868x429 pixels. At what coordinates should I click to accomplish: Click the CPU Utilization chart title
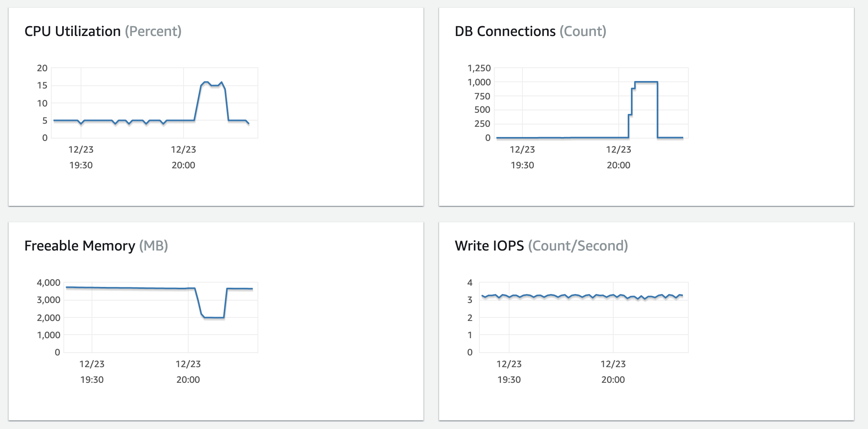(73, 31)
